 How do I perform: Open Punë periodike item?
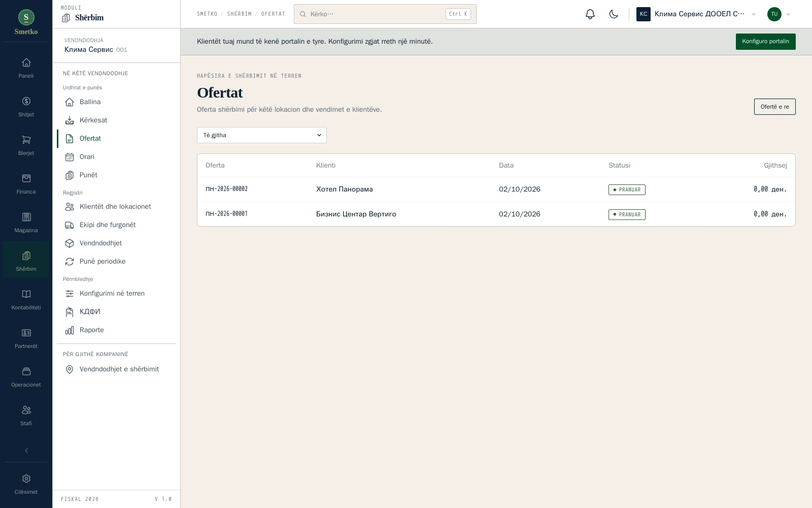(117, 262)
